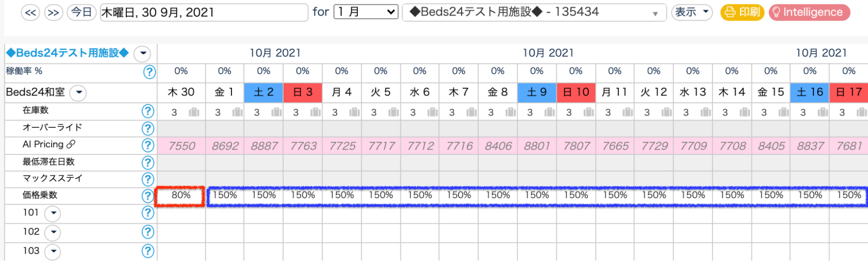The width and height of the screenshot is (868, 261).
Task: Click the 印刷 print button
Action: [742, 12]
